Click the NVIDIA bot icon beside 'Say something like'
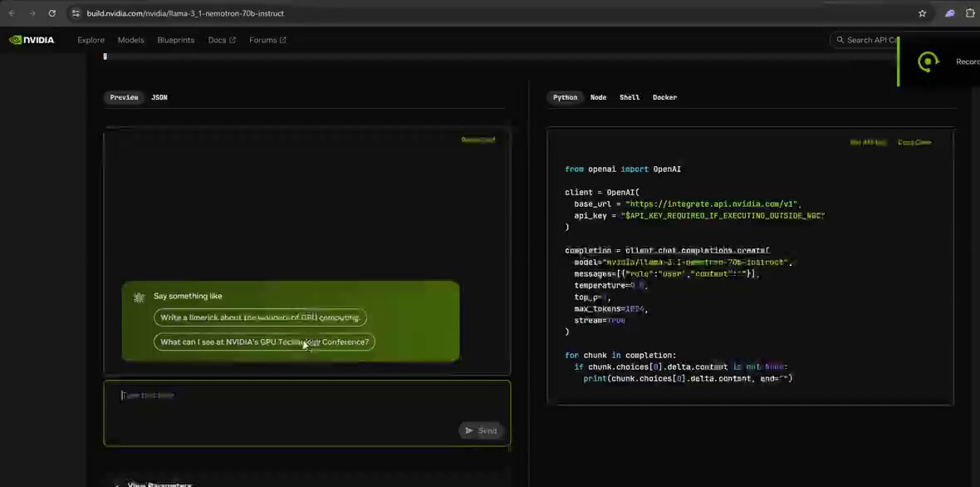The width and height of the screenshot is (980, 487). pos(140,298)
